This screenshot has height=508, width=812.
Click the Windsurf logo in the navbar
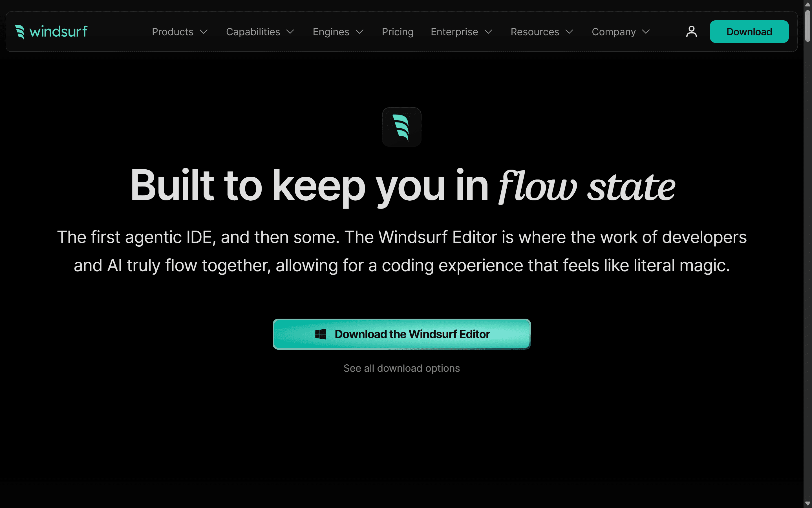(x=51, y=32)
